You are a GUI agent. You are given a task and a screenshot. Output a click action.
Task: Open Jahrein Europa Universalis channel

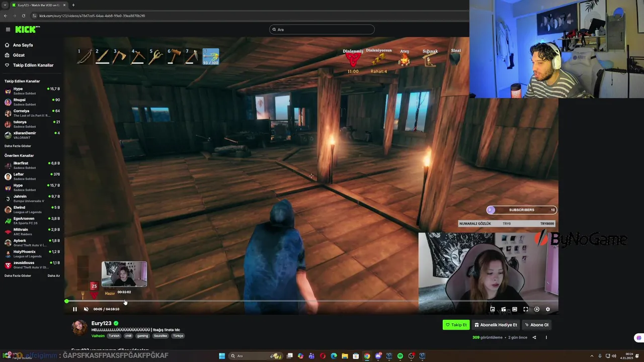(x=32, y=199)
